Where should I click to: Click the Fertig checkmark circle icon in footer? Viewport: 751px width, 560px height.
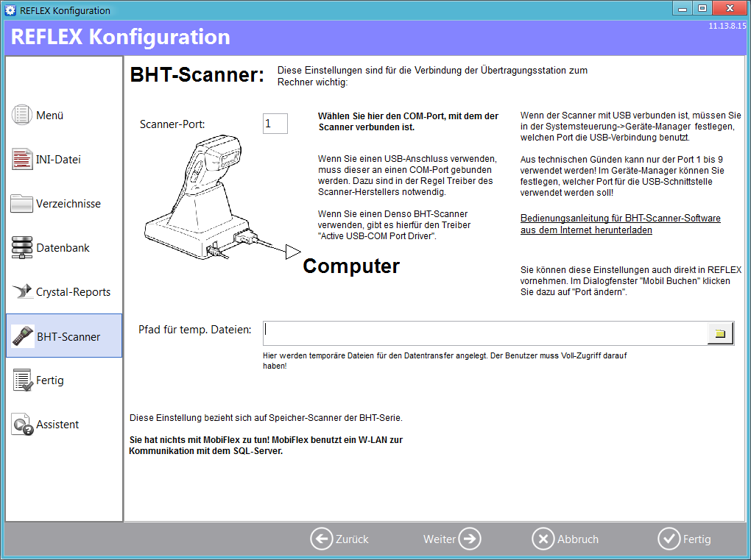tap(669, 539)
